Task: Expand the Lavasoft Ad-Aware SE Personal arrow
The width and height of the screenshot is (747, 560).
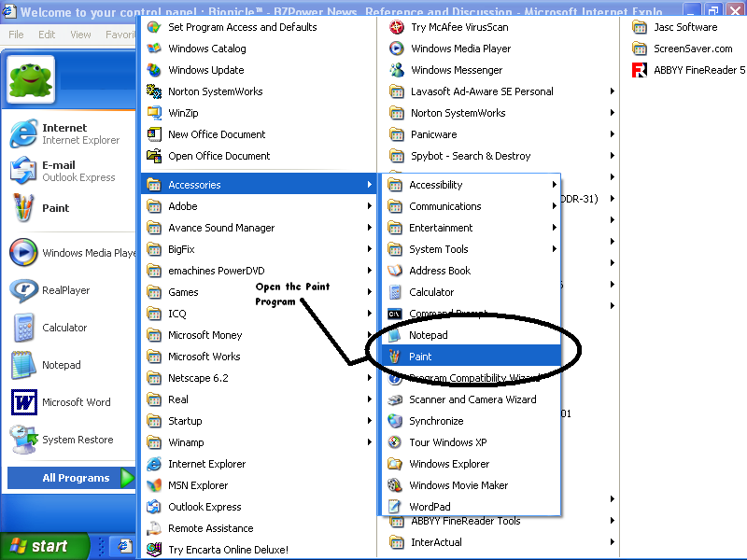Action: (x=613, y=91)
